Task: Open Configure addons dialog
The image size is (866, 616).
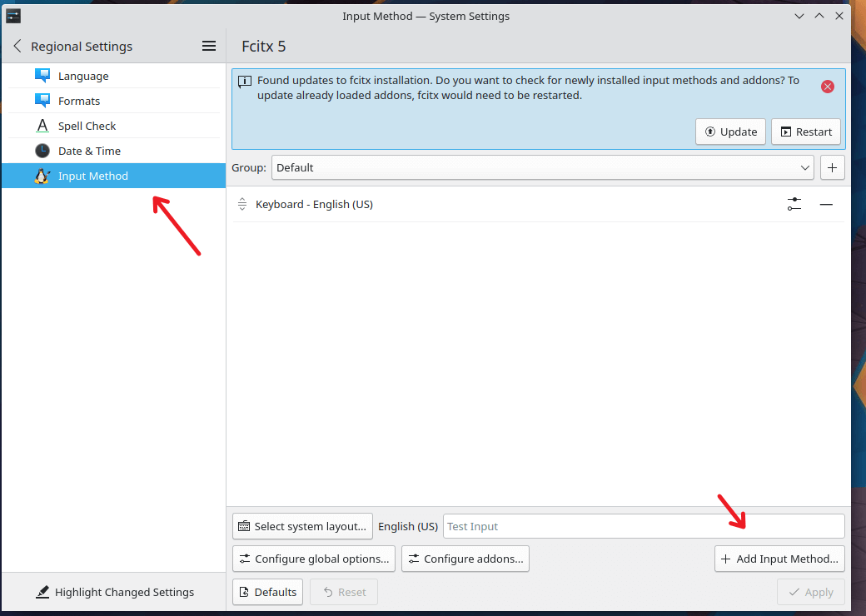Action: [465, 559]
